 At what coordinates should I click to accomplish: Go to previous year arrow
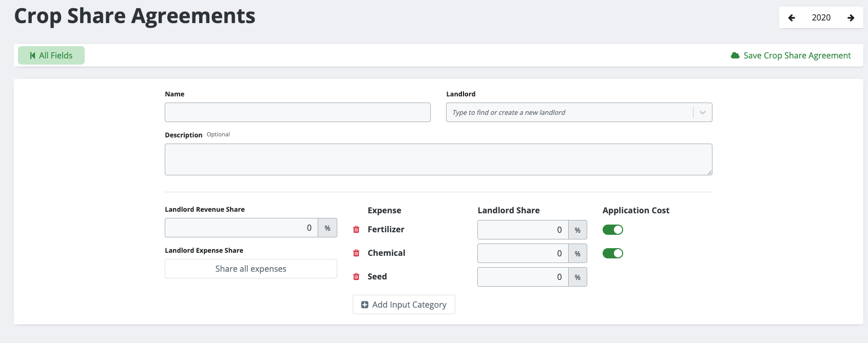(x=792, y=18)
